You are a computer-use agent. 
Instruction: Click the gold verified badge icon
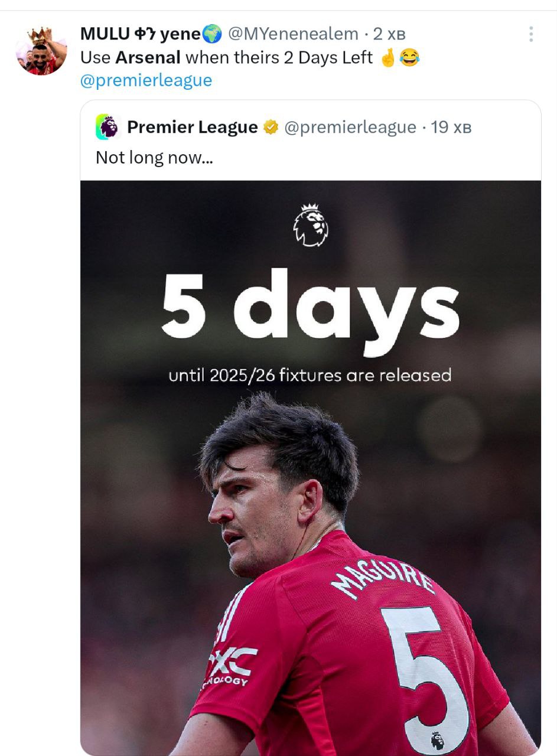point(271,127)
